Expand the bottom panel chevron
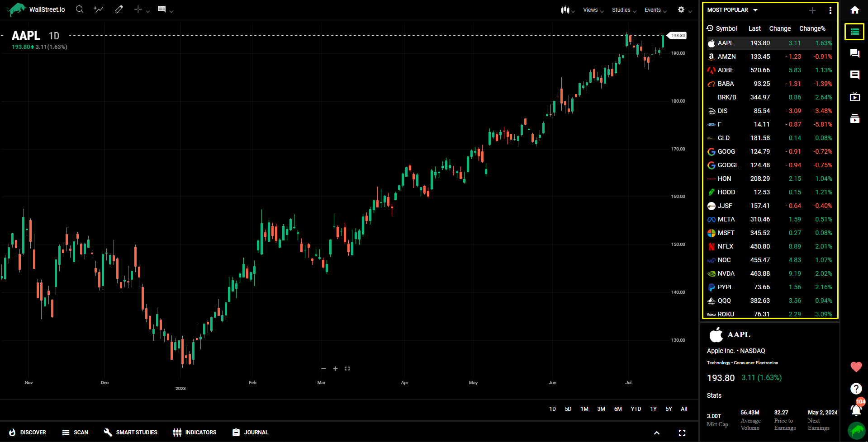 click(657, 433)
